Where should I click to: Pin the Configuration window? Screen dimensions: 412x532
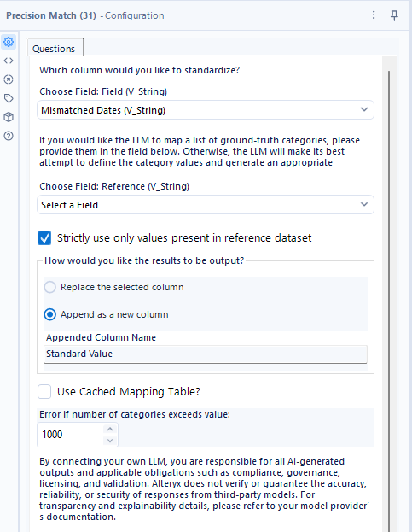pyautogui.click(x=394, y=15)
